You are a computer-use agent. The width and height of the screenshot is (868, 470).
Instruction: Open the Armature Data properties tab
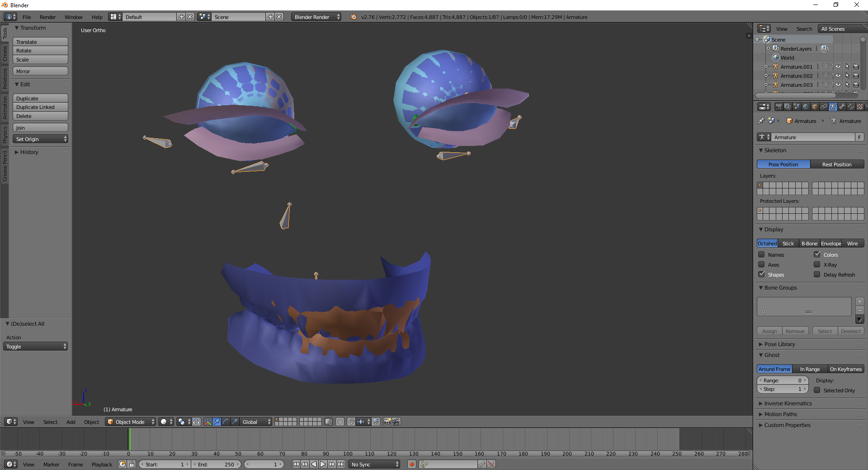pos(833,107)
